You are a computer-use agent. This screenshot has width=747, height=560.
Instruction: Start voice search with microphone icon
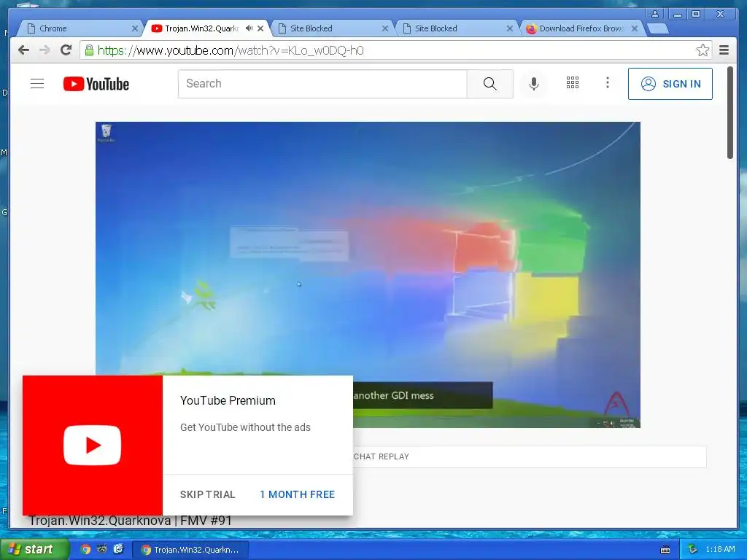click(x=534, y=84)
